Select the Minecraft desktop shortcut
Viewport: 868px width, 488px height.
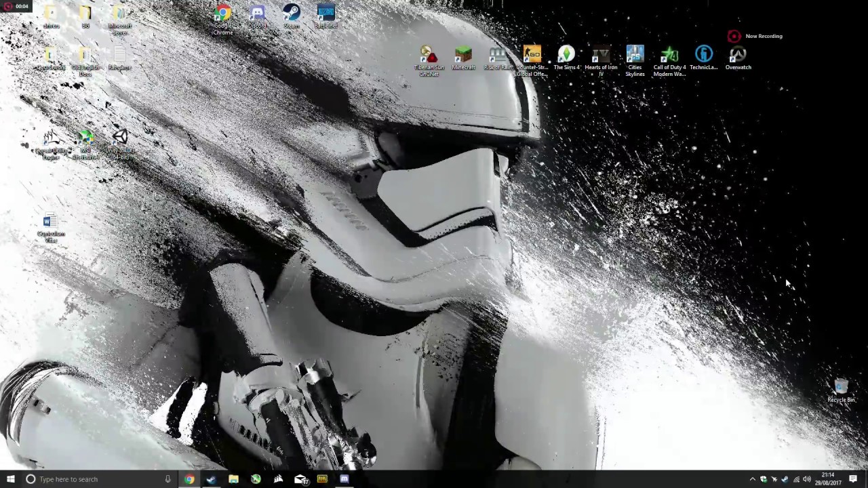[463, 58]
